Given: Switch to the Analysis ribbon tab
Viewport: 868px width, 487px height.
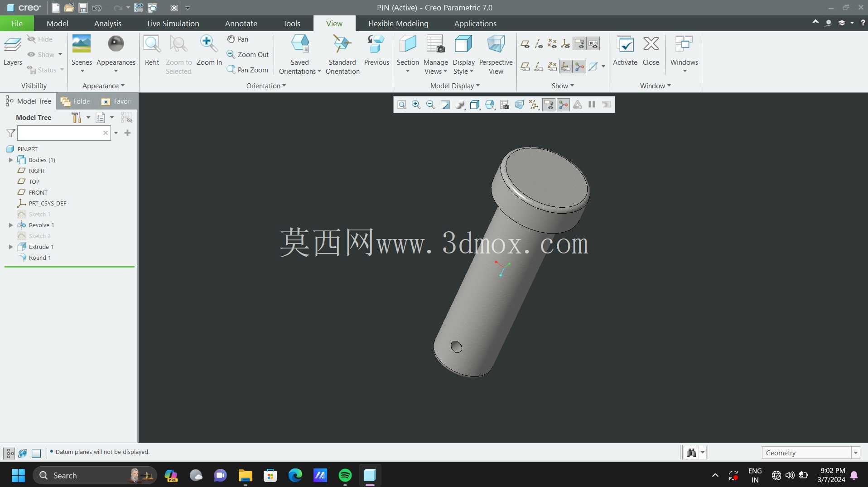Looking at the screenshot, I should click(108, 24).
